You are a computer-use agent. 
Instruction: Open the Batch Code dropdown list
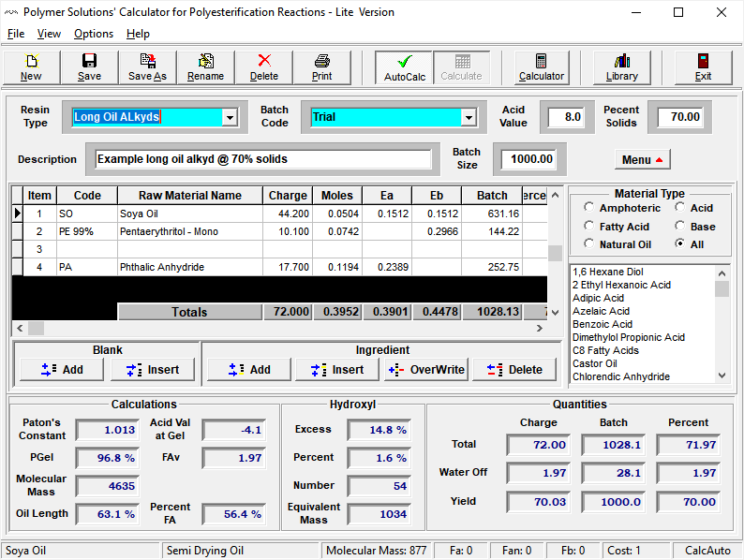tap(468, 117)
